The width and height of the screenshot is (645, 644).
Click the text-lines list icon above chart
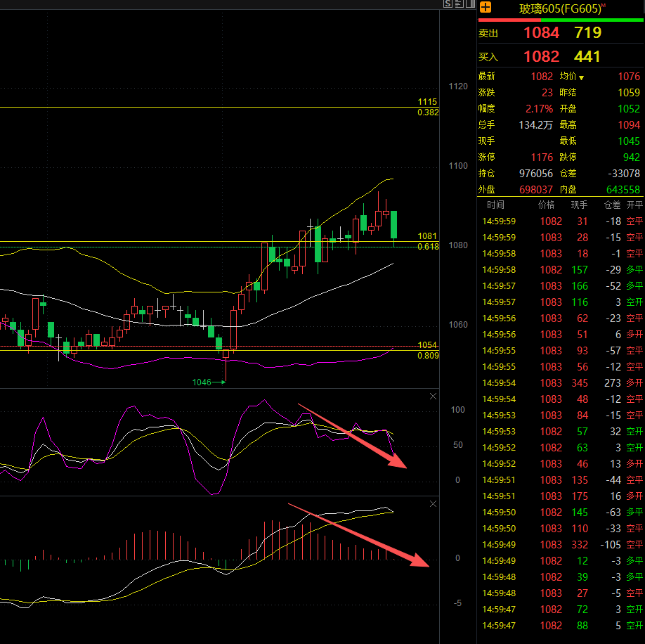459,4
